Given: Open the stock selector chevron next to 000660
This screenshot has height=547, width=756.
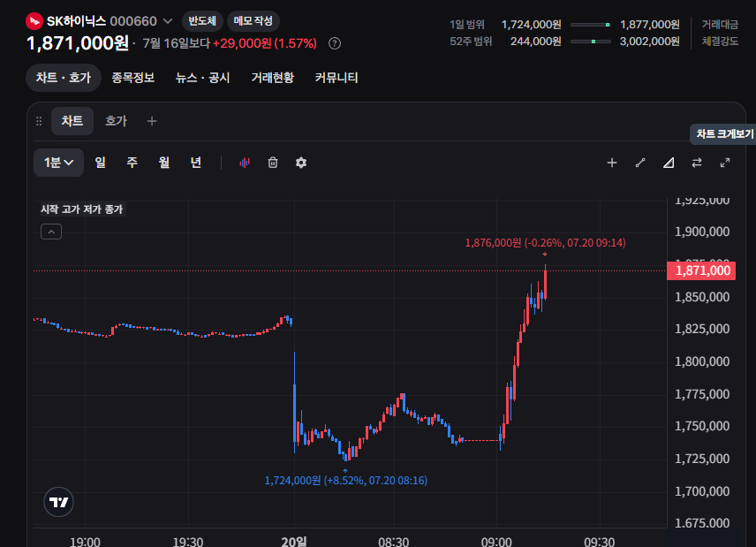Looking at the screenshot, I should pos(168,21).
